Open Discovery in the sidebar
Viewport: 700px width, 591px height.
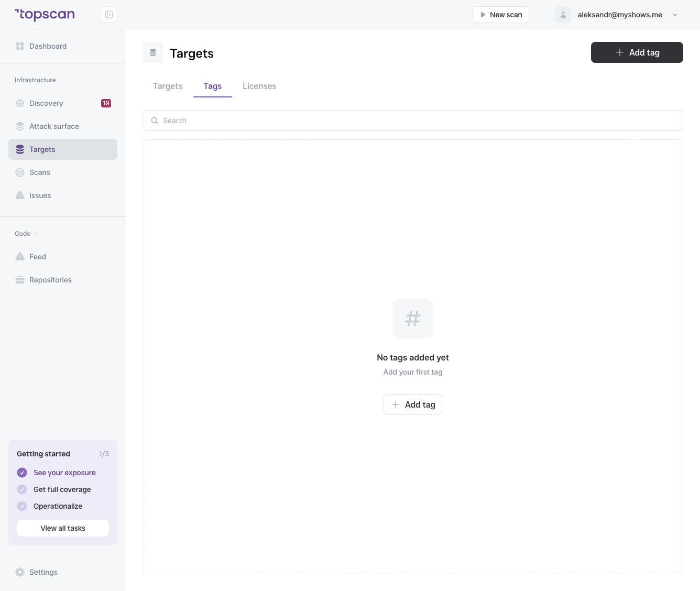[63, 103]
